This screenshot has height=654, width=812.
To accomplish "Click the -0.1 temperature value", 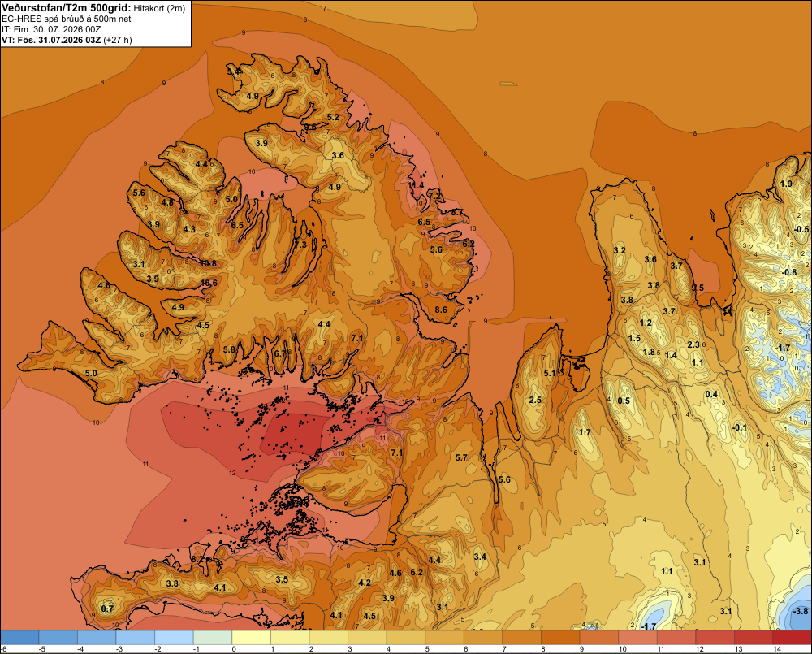I will click(x=740, y=427).
